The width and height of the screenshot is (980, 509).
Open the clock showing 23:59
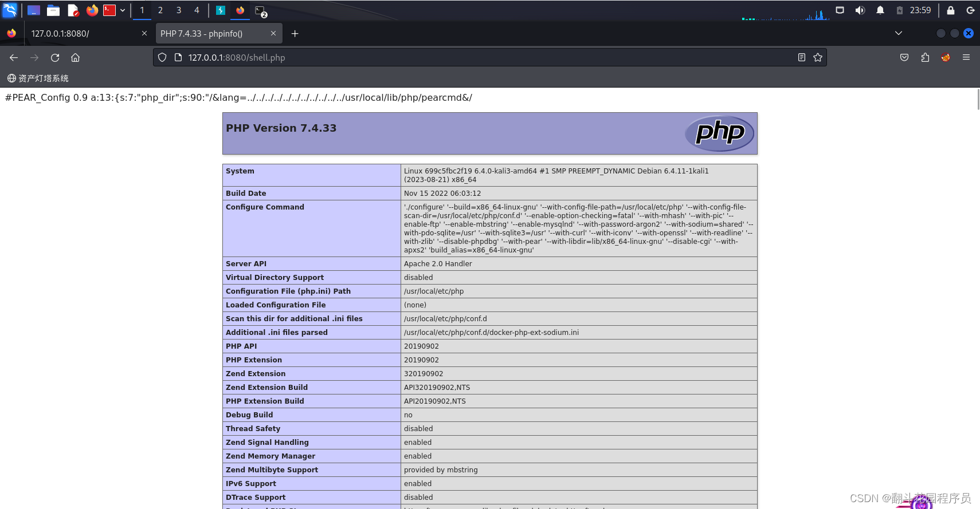tap(920, 10)
